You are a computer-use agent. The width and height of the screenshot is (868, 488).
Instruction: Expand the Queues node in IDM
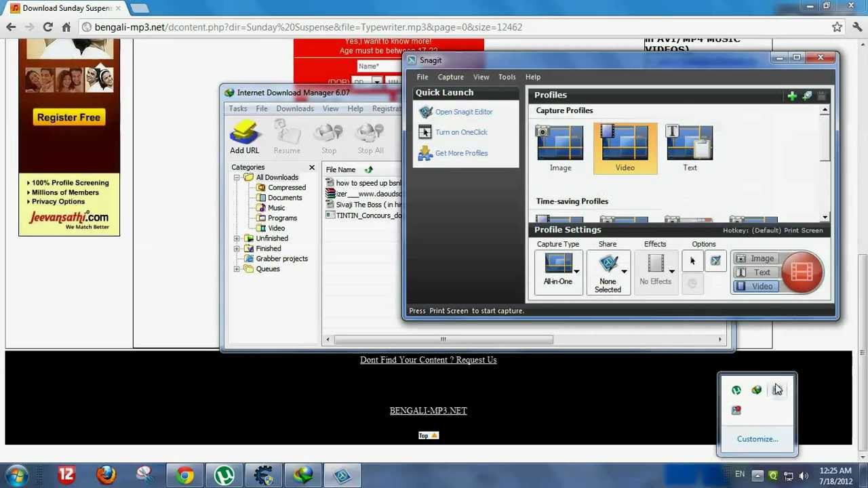coord(237,269)
